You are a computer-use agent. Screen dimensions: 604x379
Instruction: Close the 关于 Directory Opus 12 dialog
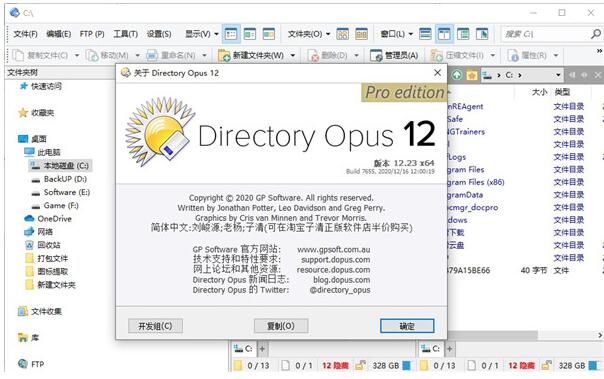point(438,72)
